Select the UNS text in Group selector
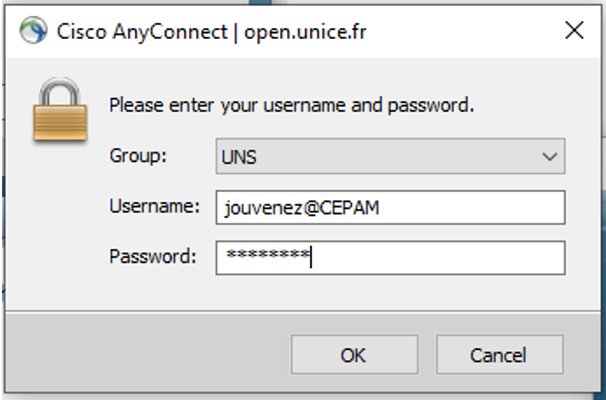Screen dimensions: 606x400 239,157
